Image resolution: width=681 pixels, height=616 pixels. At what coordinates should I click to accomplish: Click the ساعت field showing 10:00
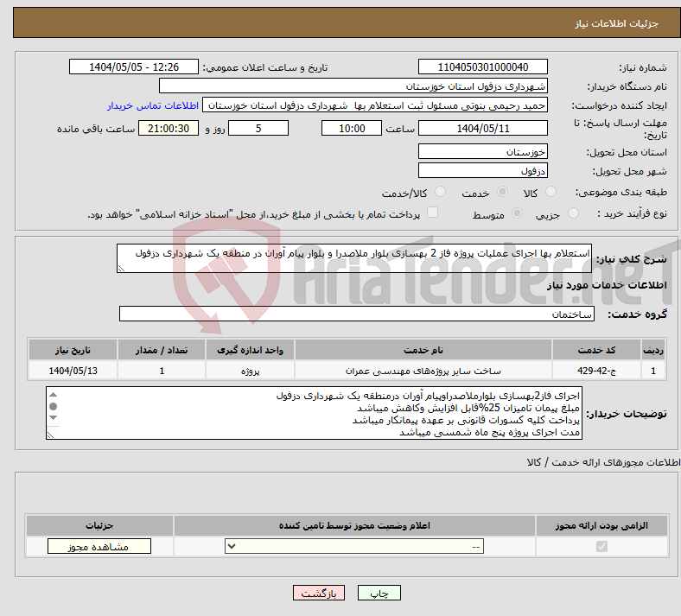(x=352, y=128)
